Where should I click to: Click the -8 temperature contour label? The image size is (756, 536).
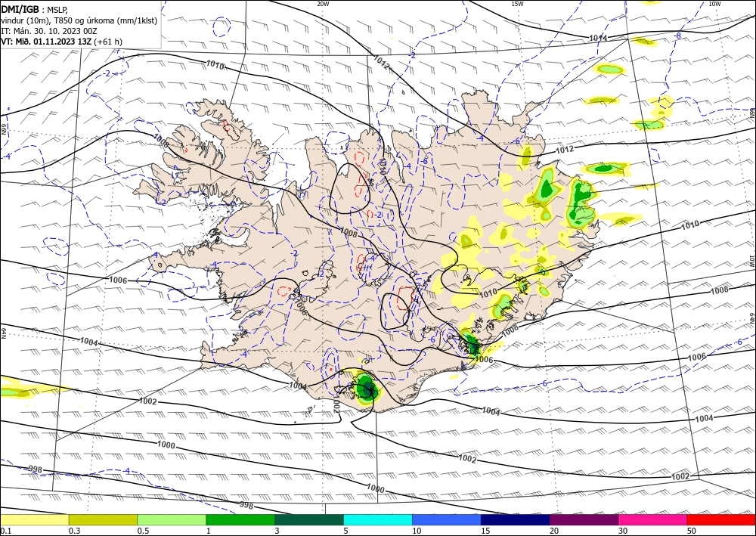click(x=677, y=36)
